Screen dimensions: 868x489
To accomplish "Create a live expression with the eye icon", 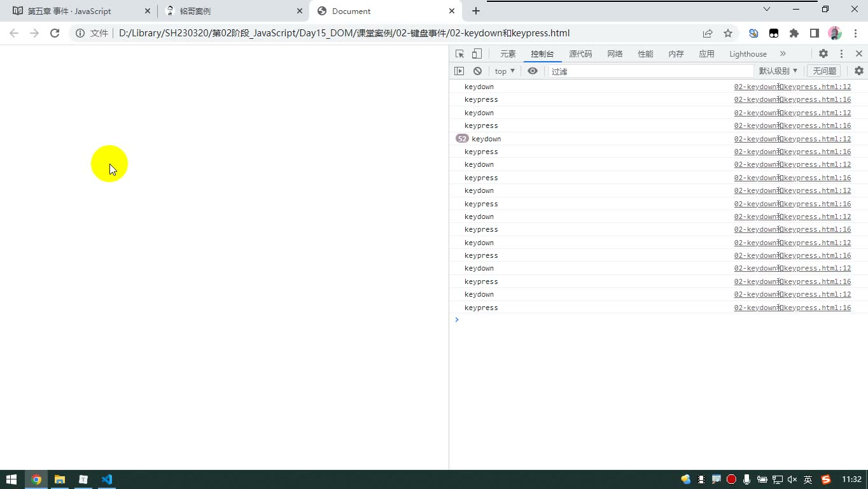I will pos(533,71).
